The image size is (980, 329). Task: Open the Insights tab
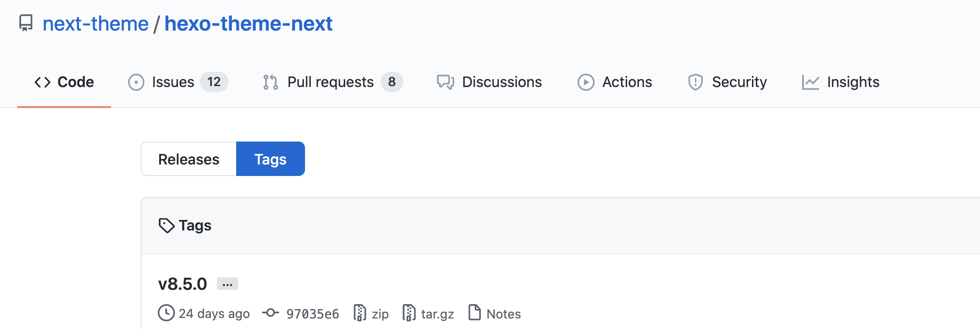pos(853,82)
